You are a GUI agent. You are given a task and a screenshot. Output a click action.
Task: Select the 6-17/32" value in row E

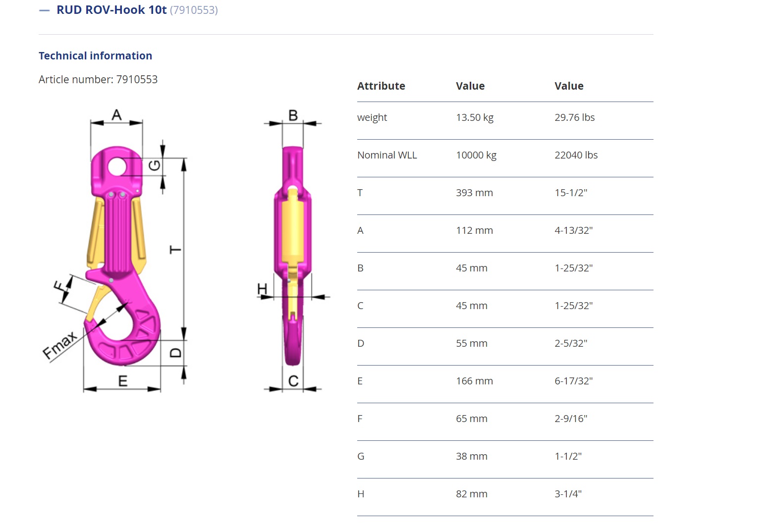(573, 381)
